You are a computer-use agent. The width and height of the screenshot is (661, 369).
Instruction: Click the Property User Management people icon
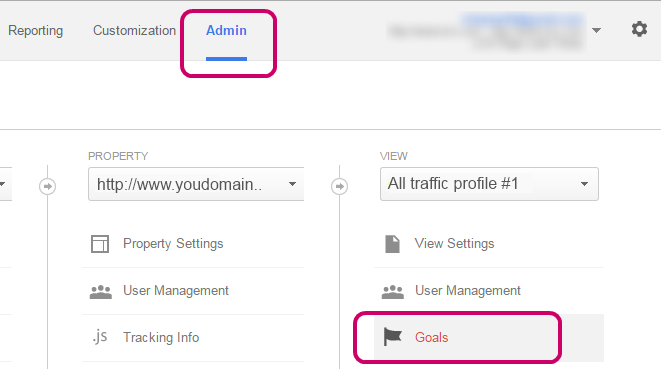[x=101, y=291]
